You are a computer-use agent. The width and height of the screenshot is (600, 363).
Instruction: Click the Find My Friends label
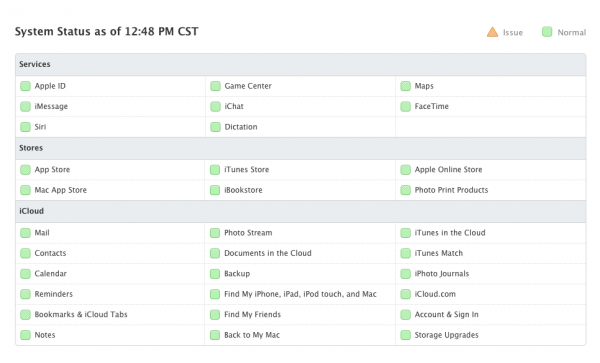tap(253, 314)
